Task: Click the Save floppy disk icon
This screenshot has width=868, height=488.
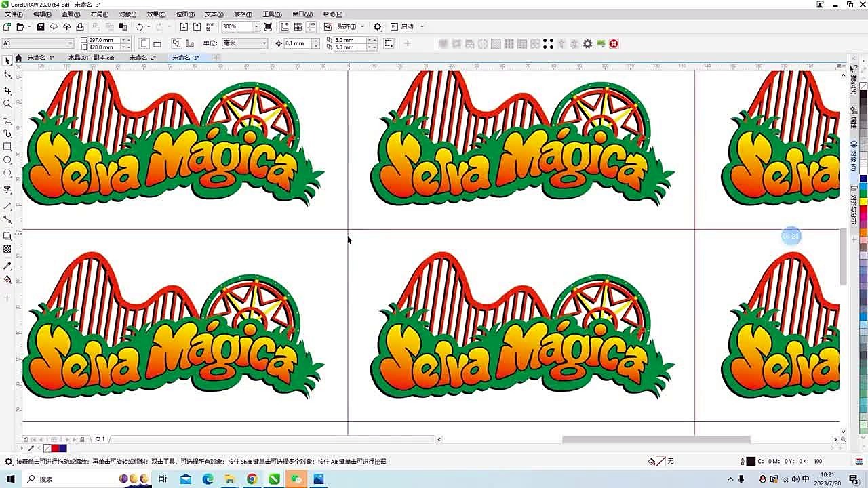Action: coord(41,27)
